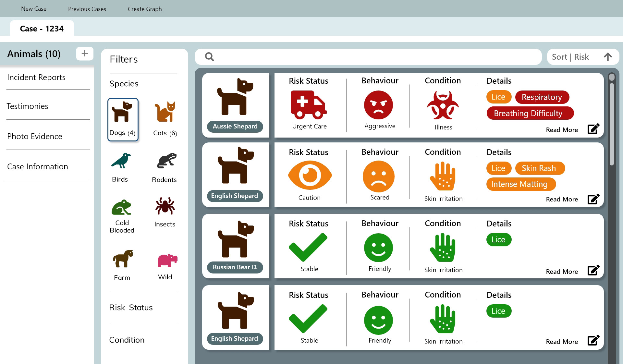Click orange Skin Irritation hand icon
This screenshot has width=623, height=364.
(443, 176)
